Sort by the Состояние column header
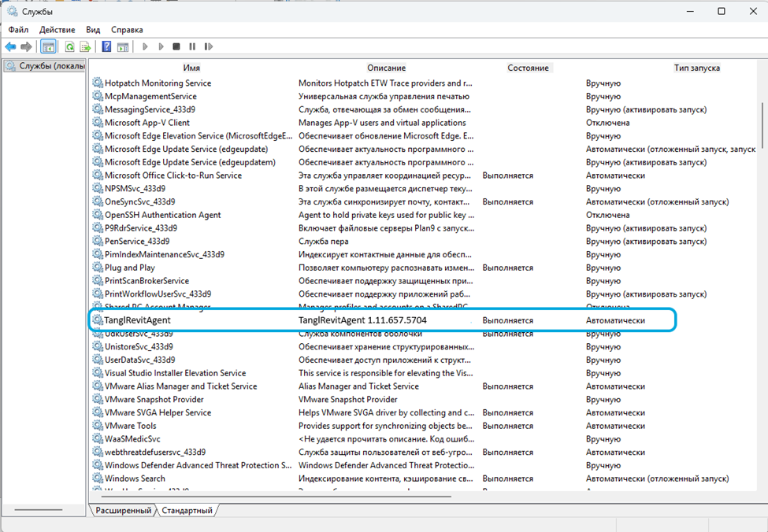 tap(528, 68)
